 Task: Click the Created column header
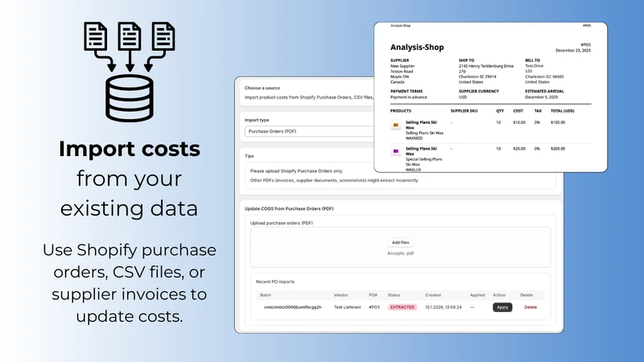433,295
